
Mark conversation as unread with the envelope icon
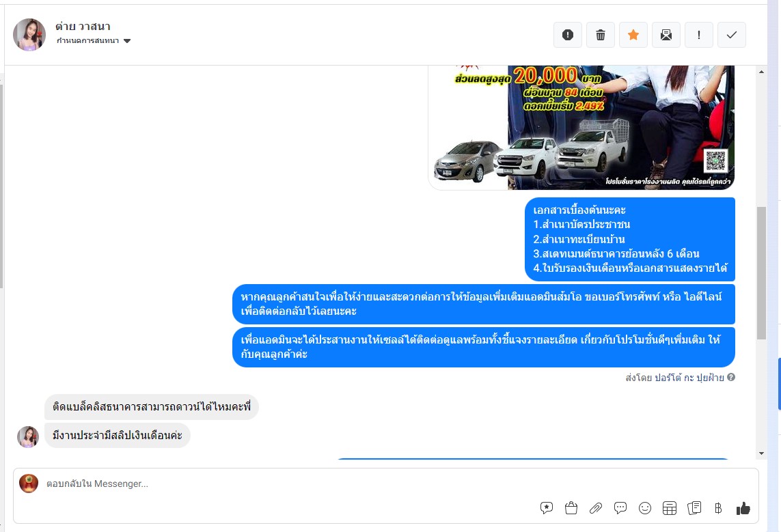coord(666,35)
